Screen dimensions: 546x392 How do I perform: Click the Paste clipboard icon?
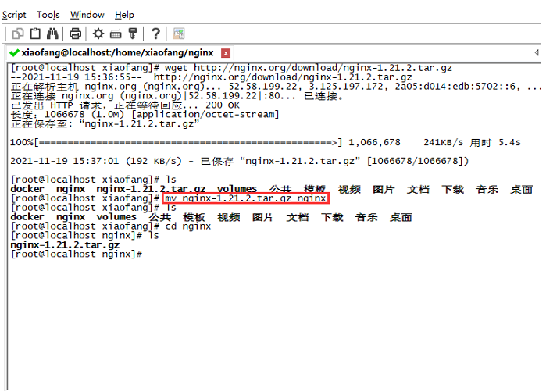tap(35, 34)
